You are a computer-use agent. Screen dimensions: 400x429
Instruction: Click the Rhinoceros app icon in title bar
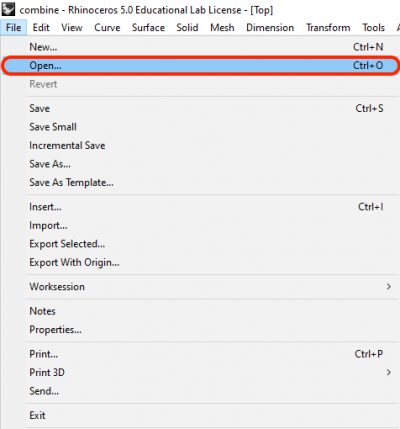pos(8,9)
